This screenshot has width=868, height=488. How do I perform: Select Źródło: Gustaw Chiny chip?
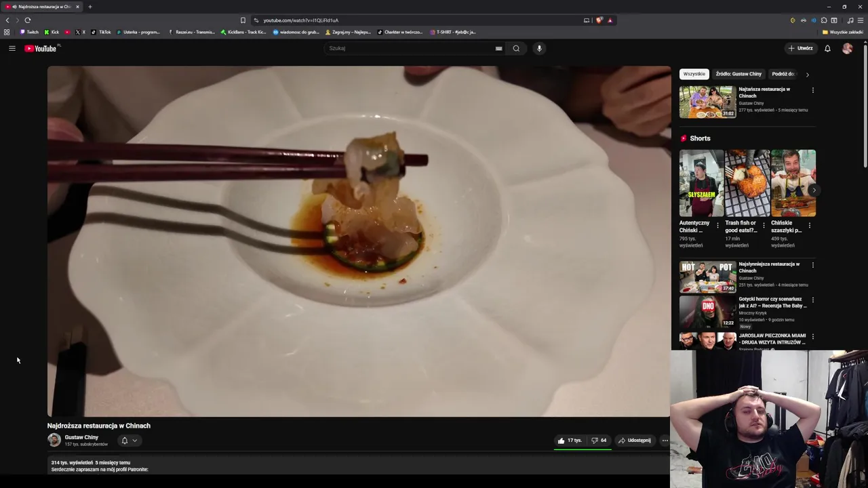click(x=738, y=74)
